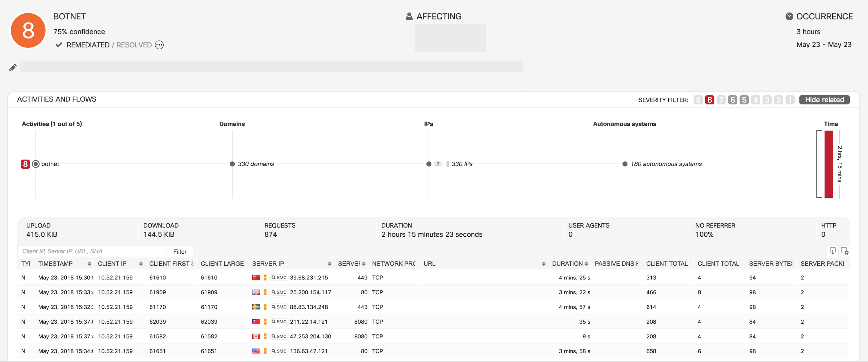This screenshot has height=362, width=868.
Task: Open the ellipsis options next to REMEDIATED status
Action: coord(159,45)
